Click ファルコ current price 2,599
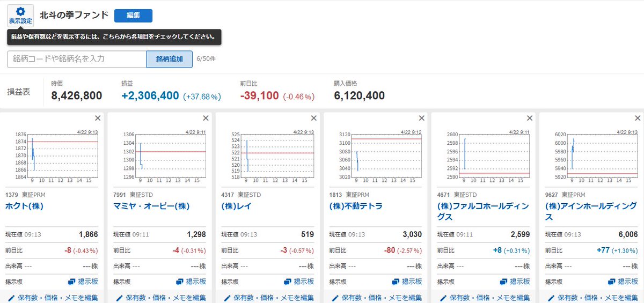 click(x=519, y=234)
